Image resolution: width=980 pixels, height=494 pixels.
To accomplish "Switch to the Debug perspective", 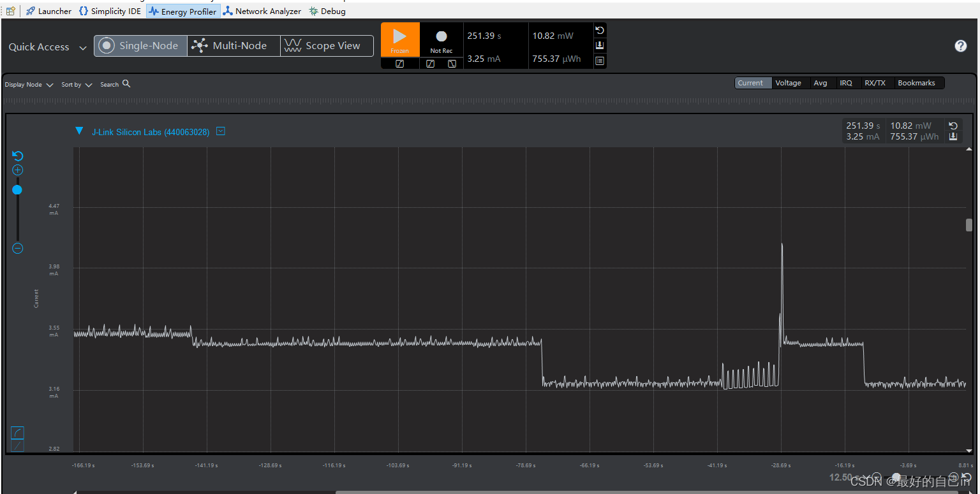I will pyautogui.click(x=327, y=11).
